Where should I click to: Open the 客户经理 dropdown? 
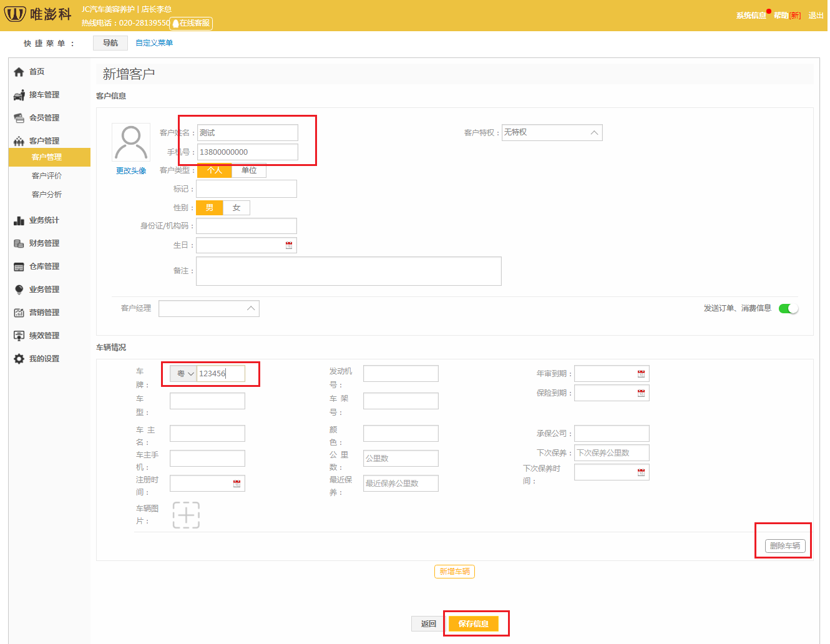(209, 308)
